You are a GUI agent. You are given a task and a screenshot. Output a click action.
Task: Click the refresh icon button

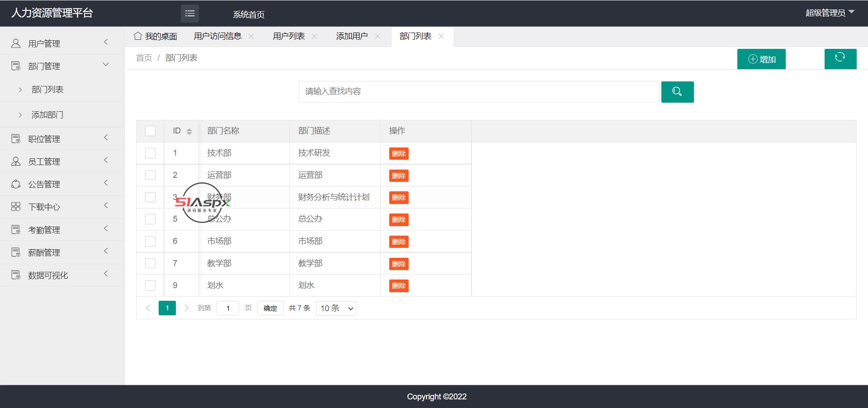840,59
